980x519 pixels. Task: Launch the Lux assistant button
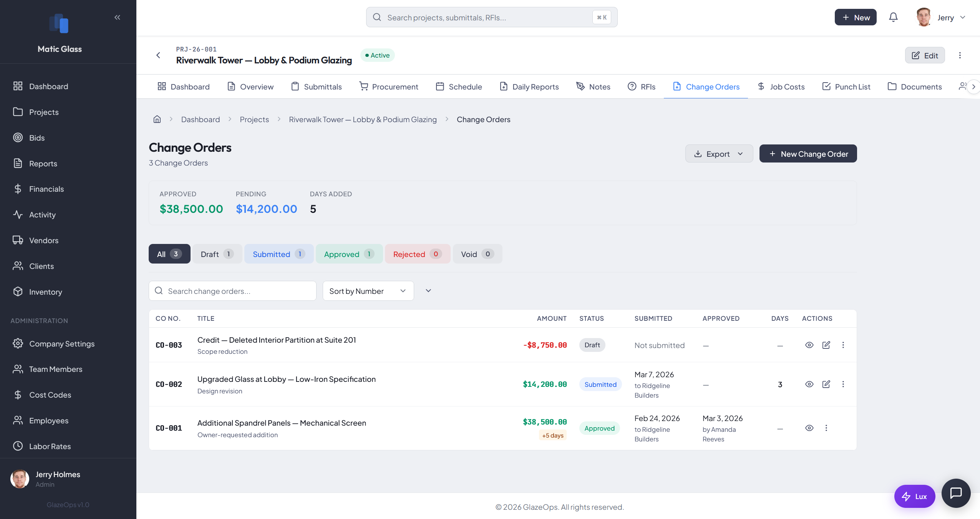pos(914,496)
